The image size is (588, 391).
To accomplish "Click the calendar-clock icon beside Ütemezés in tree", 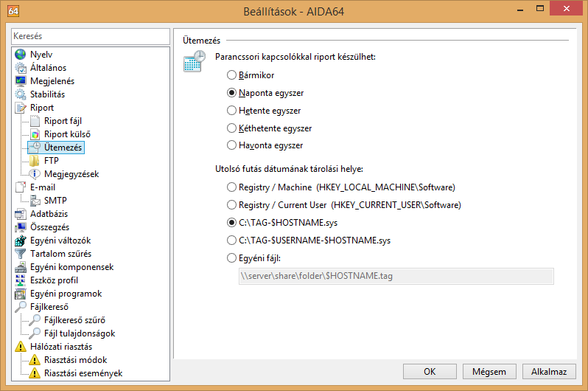I will tap(35, 148).
